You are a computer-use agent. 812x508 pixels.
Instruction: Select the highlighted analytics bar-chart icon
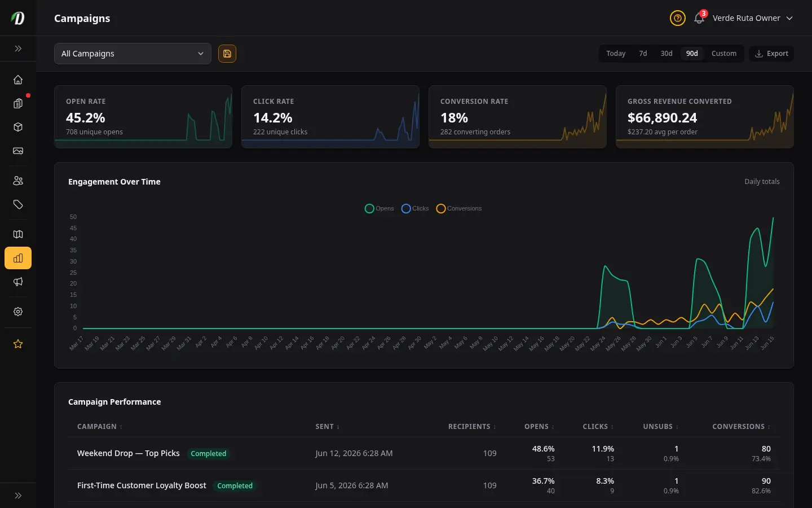click(x=18, y=258)
